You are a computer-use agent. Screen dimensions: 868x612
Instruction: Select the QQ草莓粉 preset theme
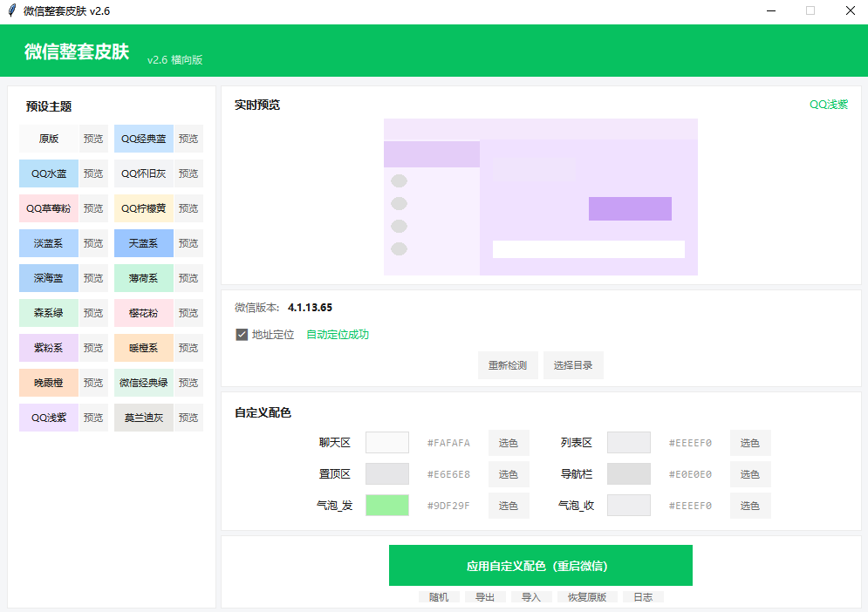[49, 208]
